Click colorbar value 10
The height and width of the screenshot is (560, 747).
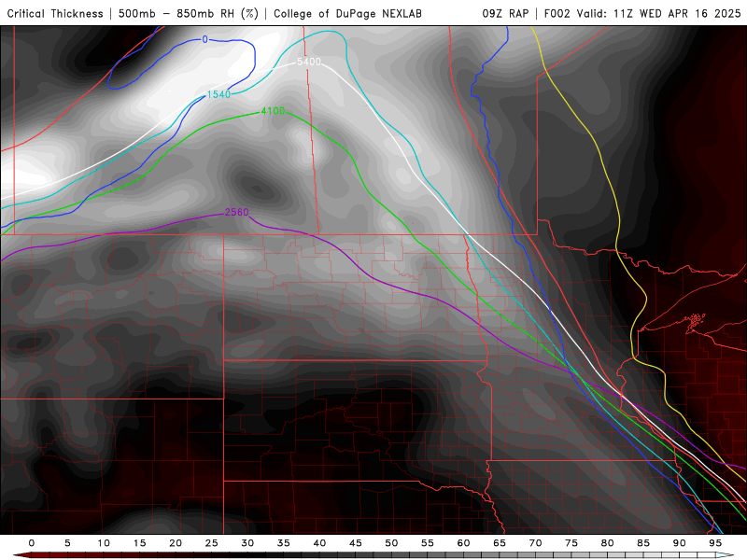[104, 543]
